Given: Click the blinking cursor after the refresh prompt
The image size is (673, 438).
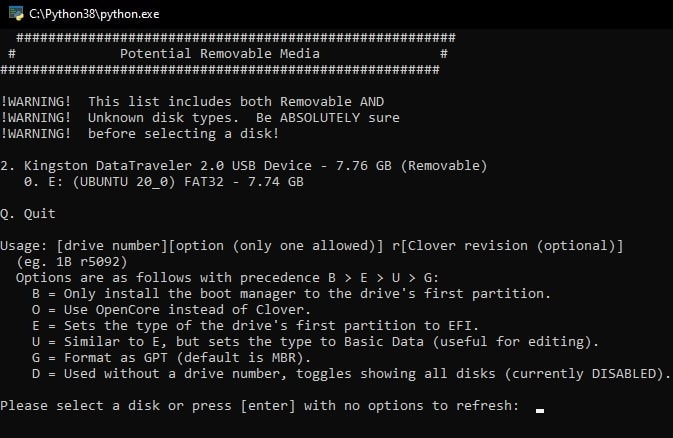Looking at the screenshot, I should [540, 411].
